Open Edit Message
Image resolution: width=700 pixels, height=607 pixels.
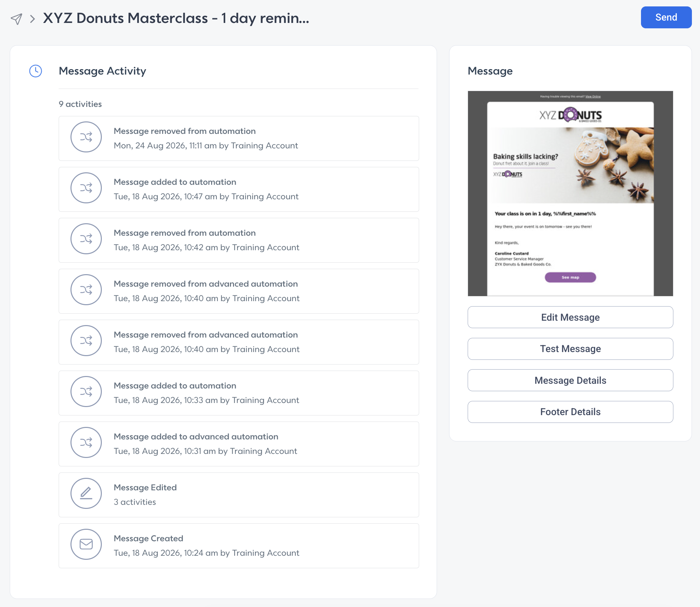click(570, 317)
